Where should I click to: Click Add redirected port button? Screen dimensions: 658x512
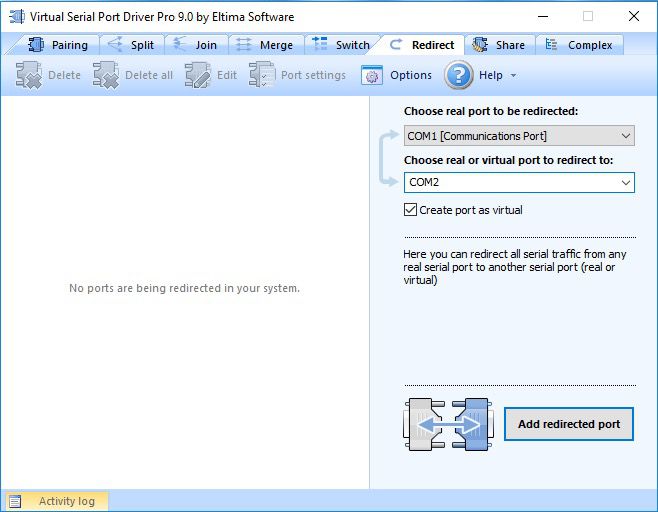click(569, 424)
